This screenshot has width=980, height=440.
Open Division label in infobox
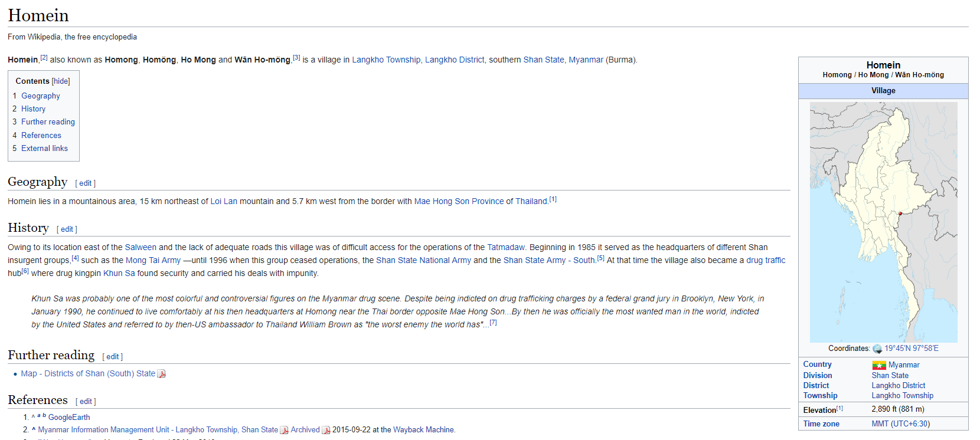818,376
